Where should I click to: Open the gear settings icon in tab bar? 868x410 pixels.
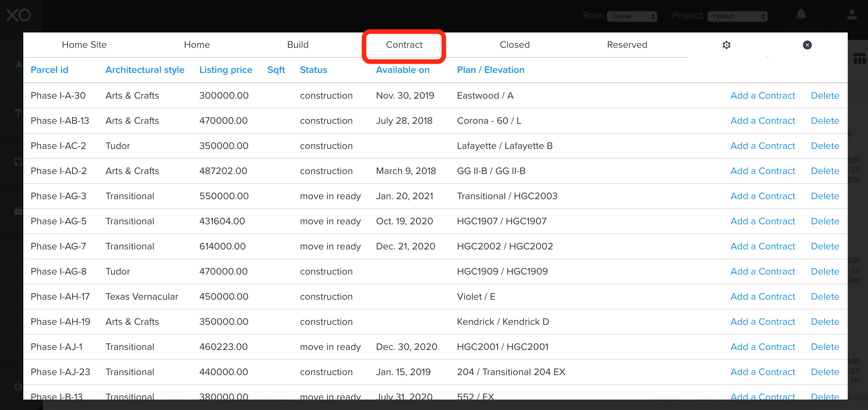point(726,45)
